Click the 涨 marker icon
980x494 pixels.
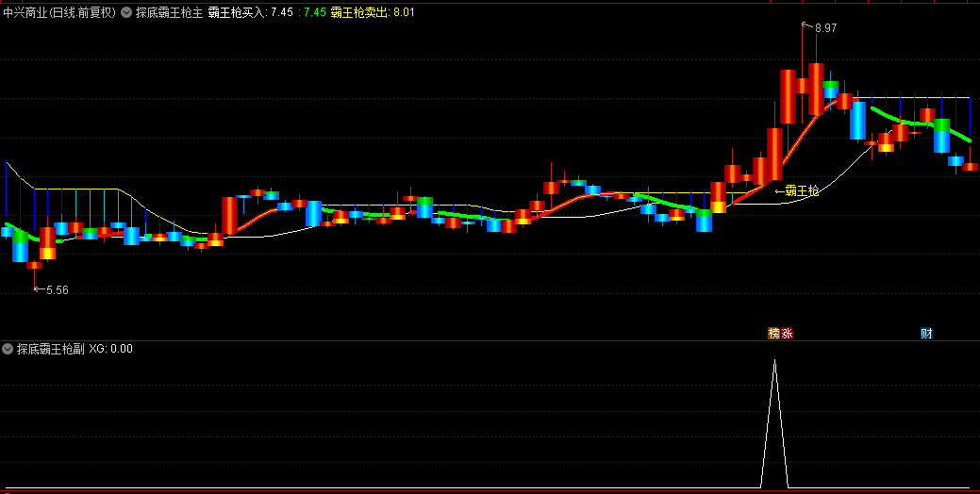pyautogui.click(x=787, y=334)
